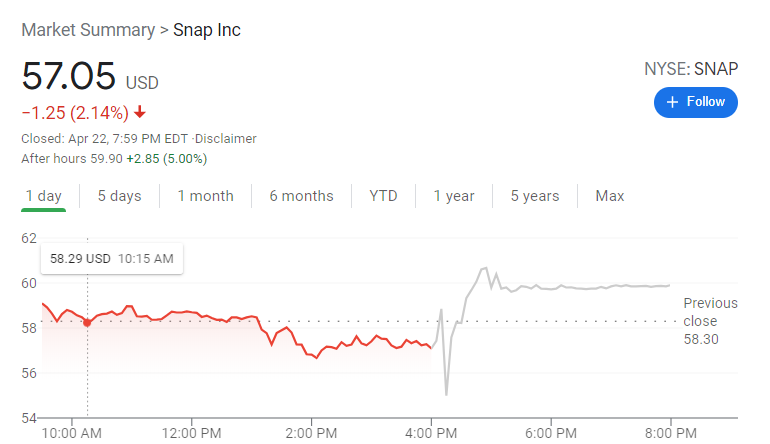Viewport: 770px width, 444px height.
Task: Click the Follow button
Action: point(696,102)
